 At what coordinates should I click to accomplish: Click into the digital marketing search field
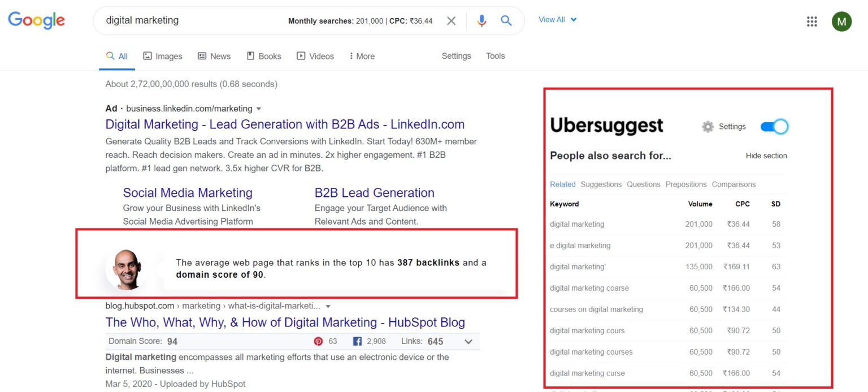pos(192,20)
